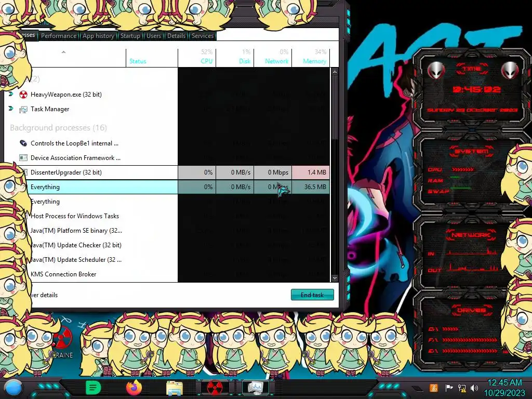Switch to the Performance tab
This screenshot has width=532, height=399.
[x=59, y=36]
